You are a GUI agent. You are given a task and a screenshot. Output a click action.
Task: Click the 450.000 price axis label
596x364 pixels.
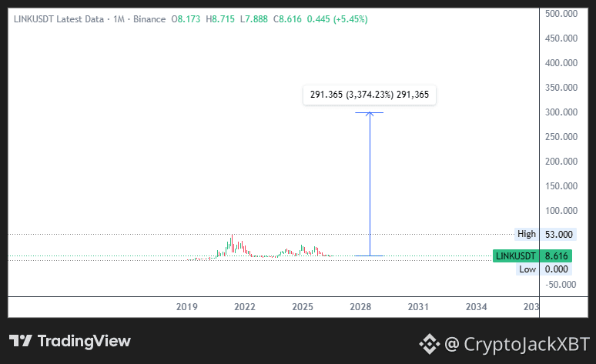(561, 38)
